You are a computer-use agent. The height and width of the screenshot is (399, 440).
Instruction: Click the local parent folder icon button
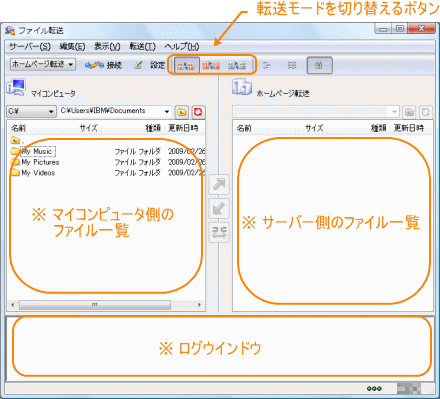[x=182, y=112]
